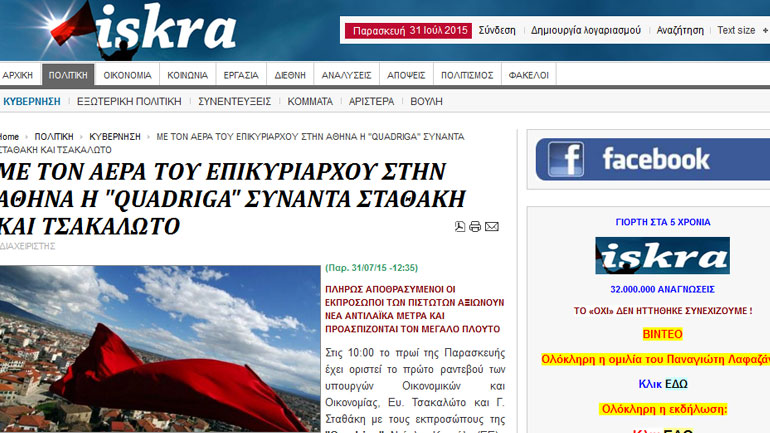Click the red article subtitle text

pos(414,309)
